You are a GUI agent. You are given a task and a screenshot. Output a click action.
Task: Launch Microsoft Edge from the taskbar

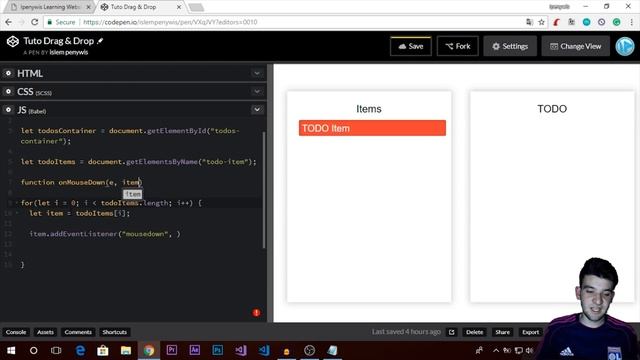coord(80,350)
